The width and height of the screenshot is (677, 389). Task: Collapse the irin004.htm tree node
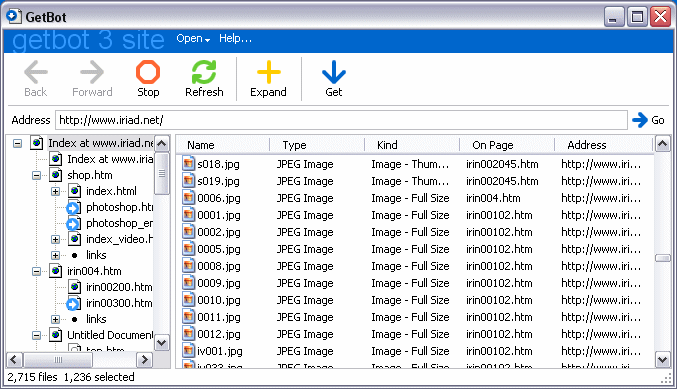(x=37, y=272)
